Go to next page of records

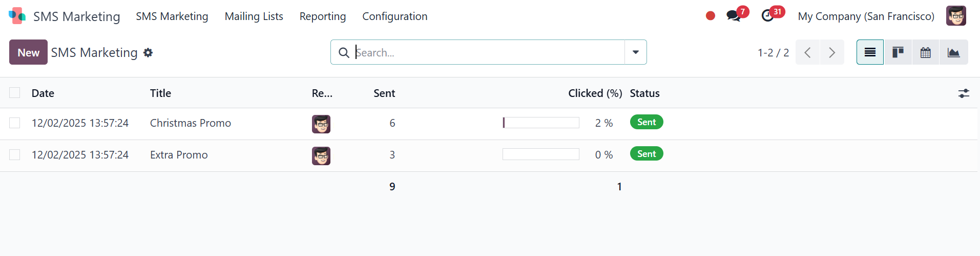832,52
